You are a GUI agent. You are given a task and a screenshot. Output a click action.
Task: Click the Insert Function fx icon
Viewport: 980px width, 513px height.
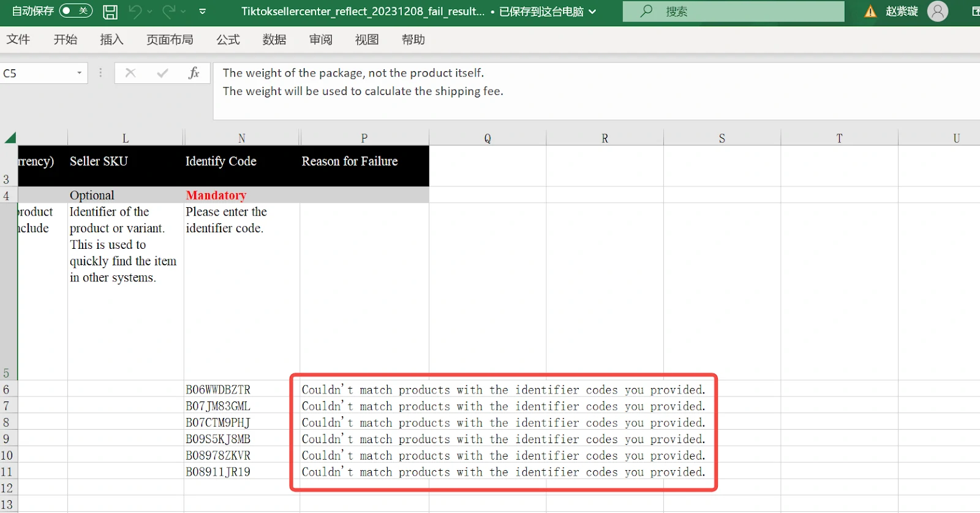click(x=194, y=73)
